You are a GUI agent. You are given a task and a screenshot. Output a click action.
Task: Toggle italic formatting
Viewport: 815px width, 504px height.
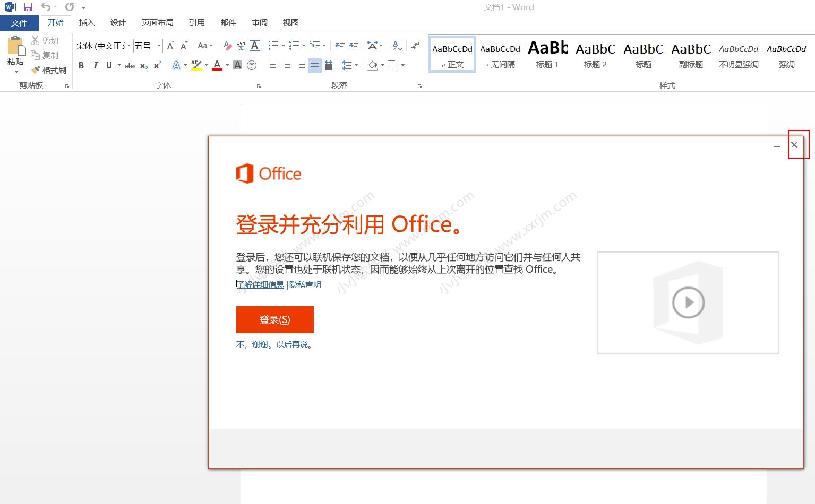95,65
